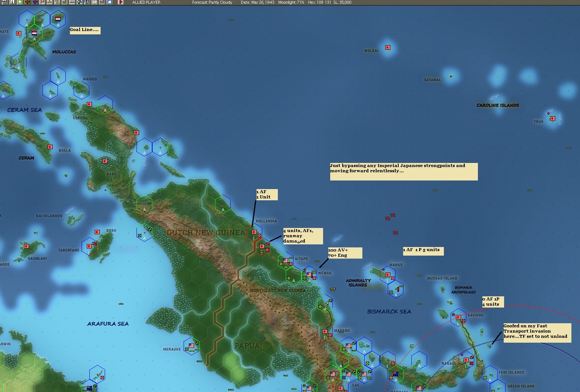Click the 'Forecast: Partly Cloudy' status text
The width and height of the screenshot is (580, 392).
click(x=212, y=2)
